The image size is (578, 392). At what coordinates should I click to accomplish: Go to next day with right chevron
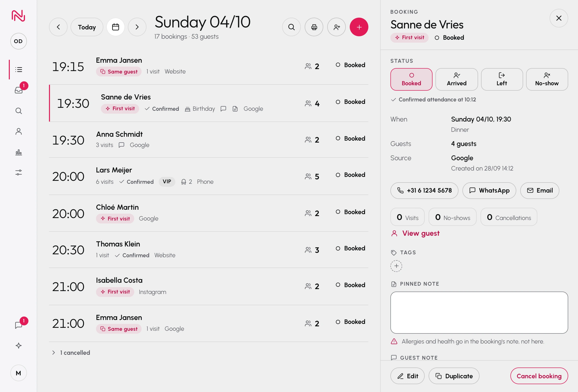point(137,27)
